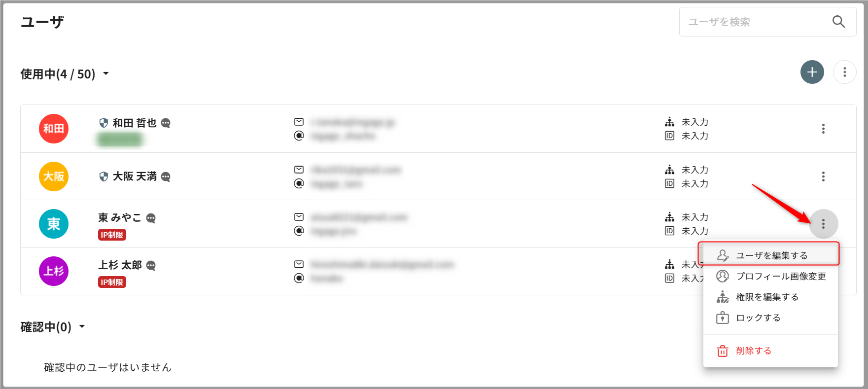Click the shield icon beside 大阪 天満
This screenshot has width=868, height=389.
tap(104, 177)
